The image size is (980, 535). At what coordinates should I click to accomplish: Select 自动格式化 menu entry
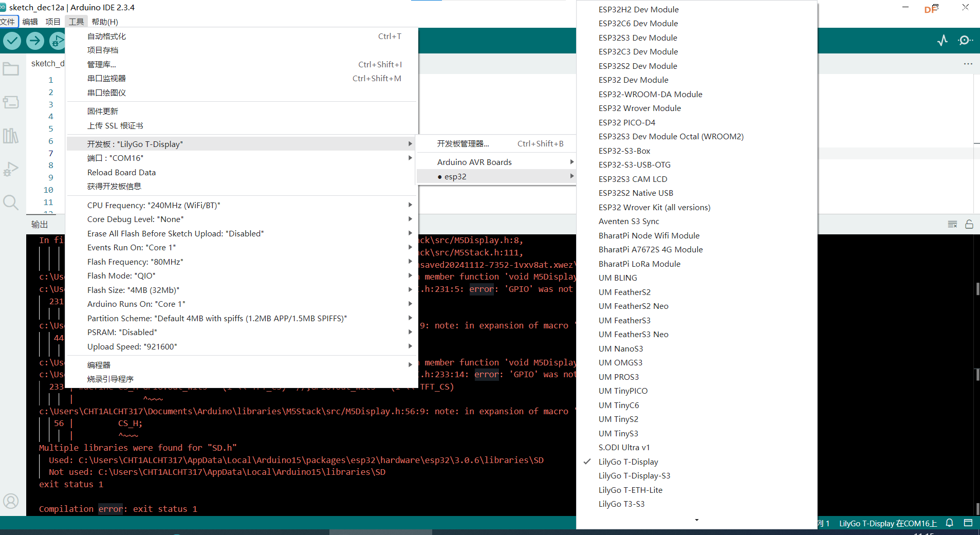(x=242, y=36)
